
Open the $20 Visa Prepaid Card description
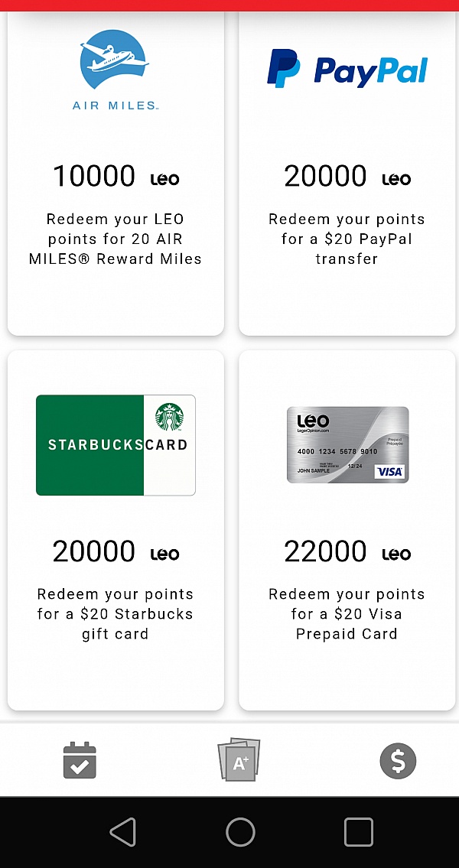click(347, 614)
